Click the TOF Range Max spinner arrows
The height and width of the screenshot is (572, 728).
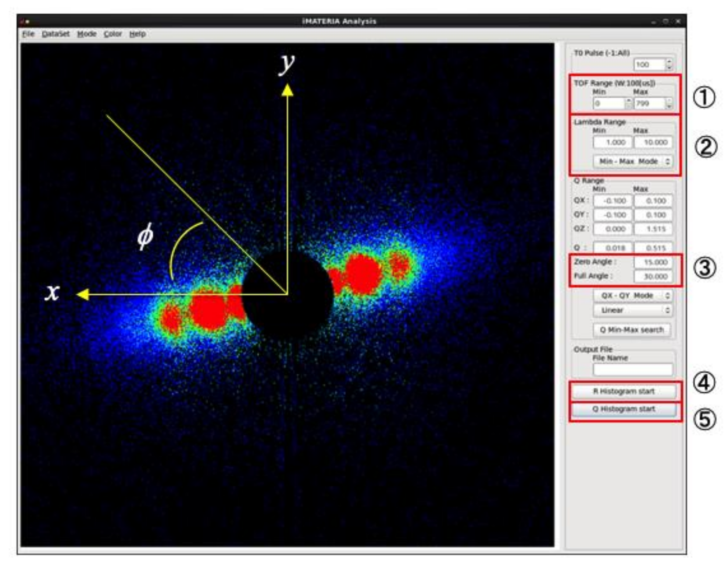[x=669, y=104]
